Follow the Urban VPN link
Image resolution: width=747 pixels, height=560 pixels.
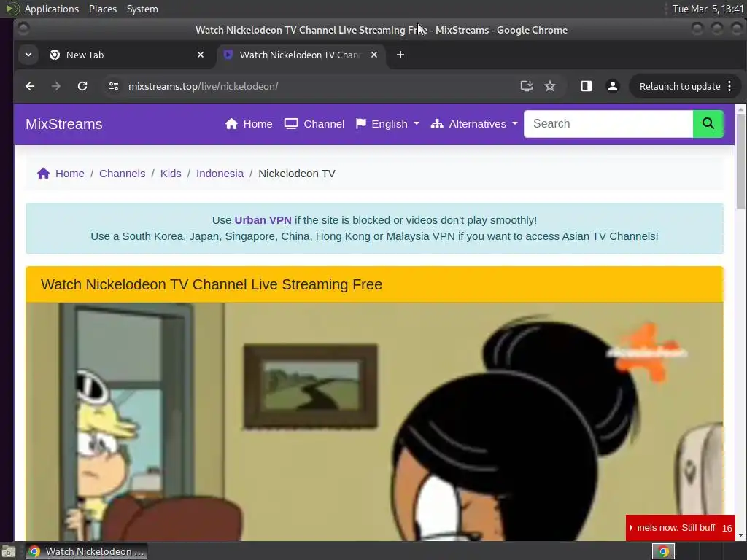point(263,220)
